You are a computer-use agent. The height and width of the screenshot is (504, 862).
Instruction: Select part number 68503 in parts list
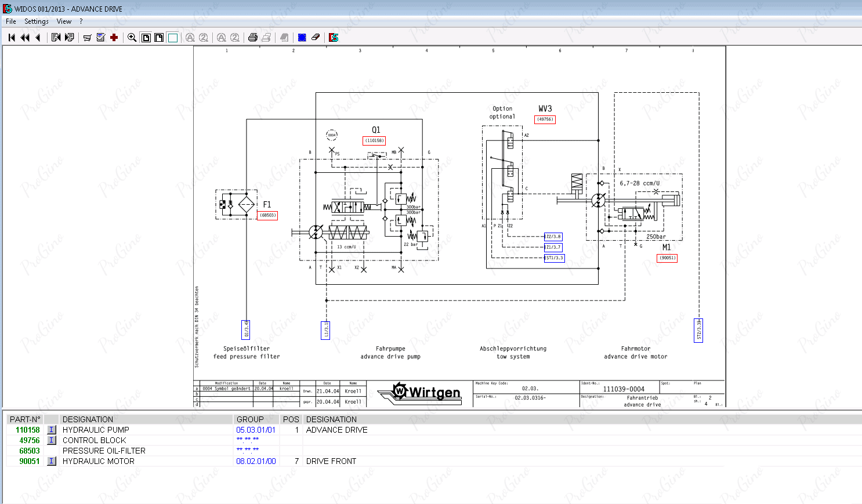point(30,451)
